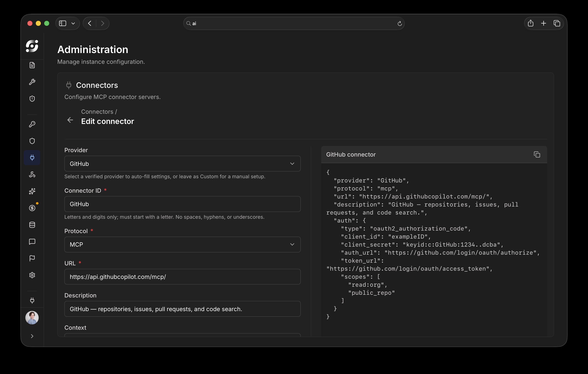The image size is (588, 374).
Task: Open the document page icon in sidebar
Action: [x=32, y=65]
